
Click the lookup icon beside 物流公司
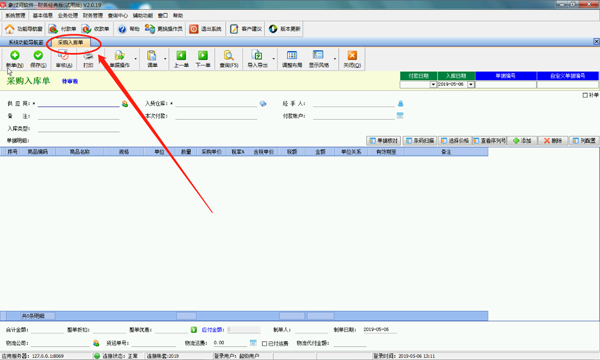coord(96,343)
